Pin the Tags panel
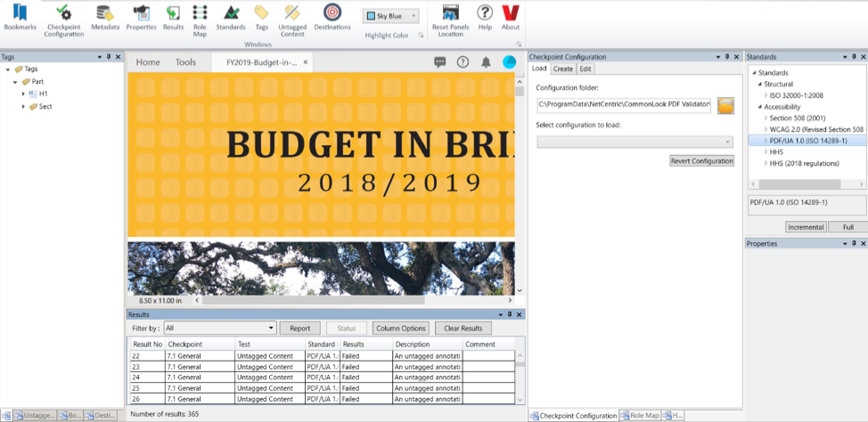868x422 pixels. tap(109, 56)
